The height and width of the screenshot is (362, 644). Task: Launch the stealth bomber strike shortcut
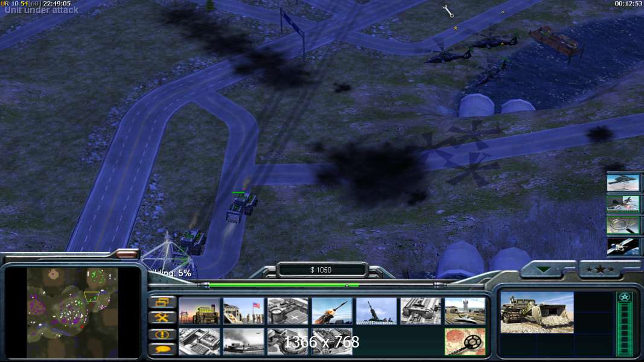(x=623, y=183)
